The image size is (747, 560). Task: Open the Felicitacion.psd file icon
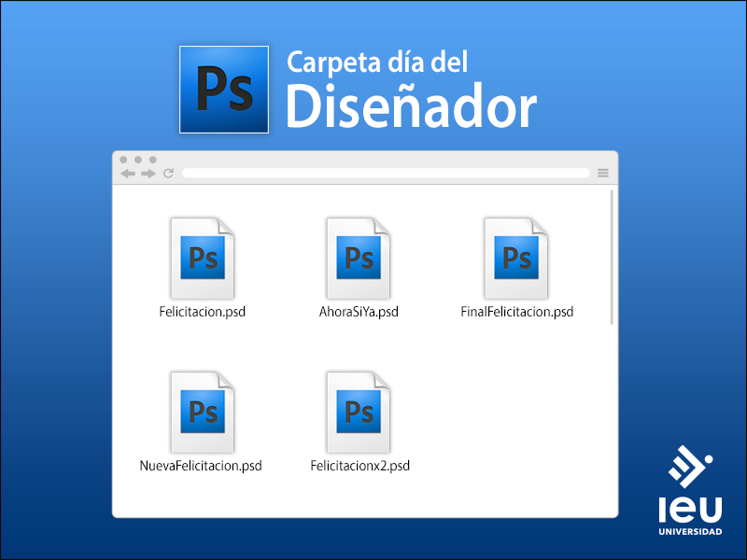point(203,259)
